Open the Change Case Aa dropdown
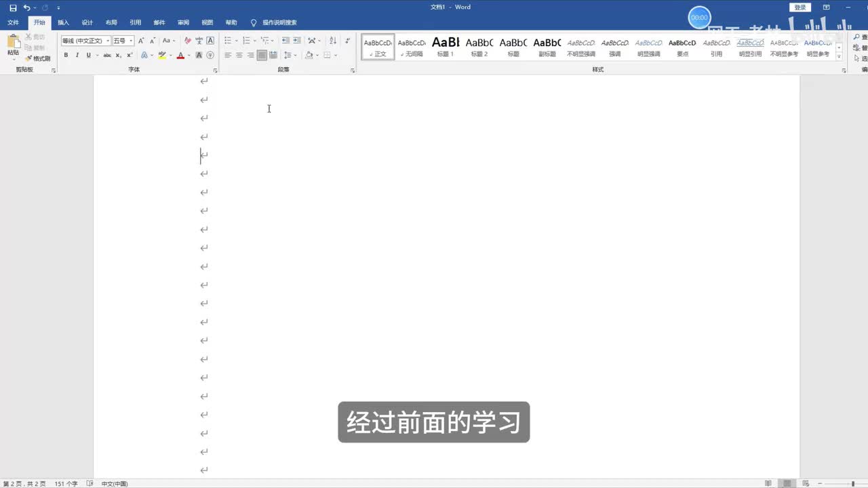 point(167,41)
